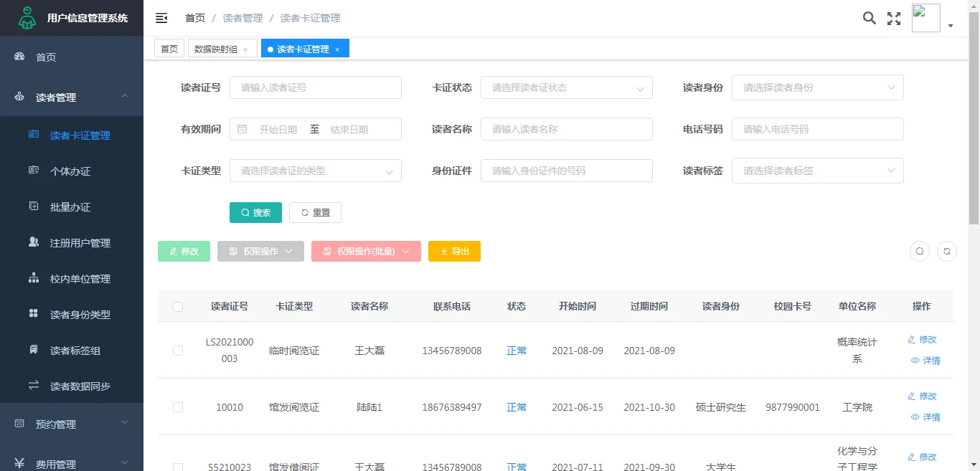Image resolution: width=980 pixels, height=471 pixels.
Task: Click the 开始日期 date field
Action: coord(278,130)
